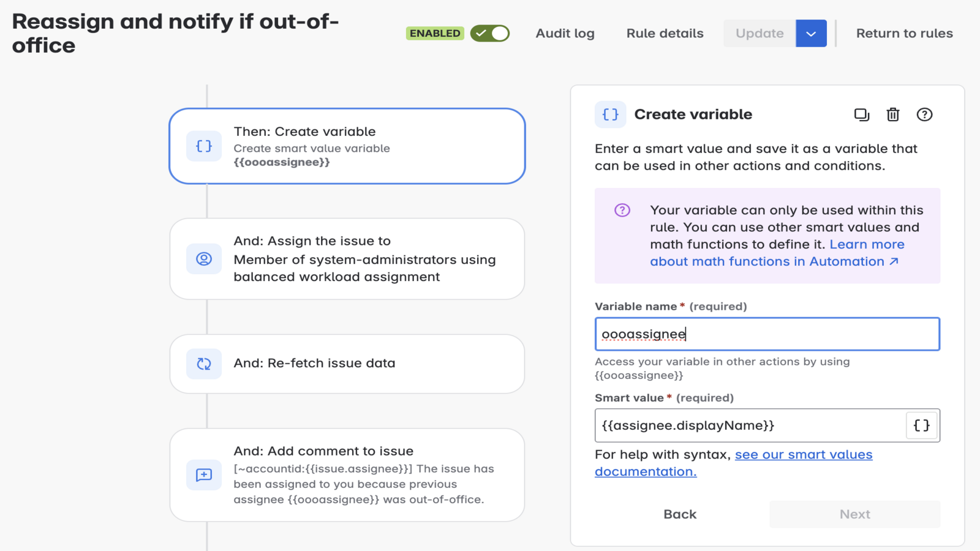Select the Create variable step icon
This screenshot has width=980, height=551.
click(x=204, y=146)
